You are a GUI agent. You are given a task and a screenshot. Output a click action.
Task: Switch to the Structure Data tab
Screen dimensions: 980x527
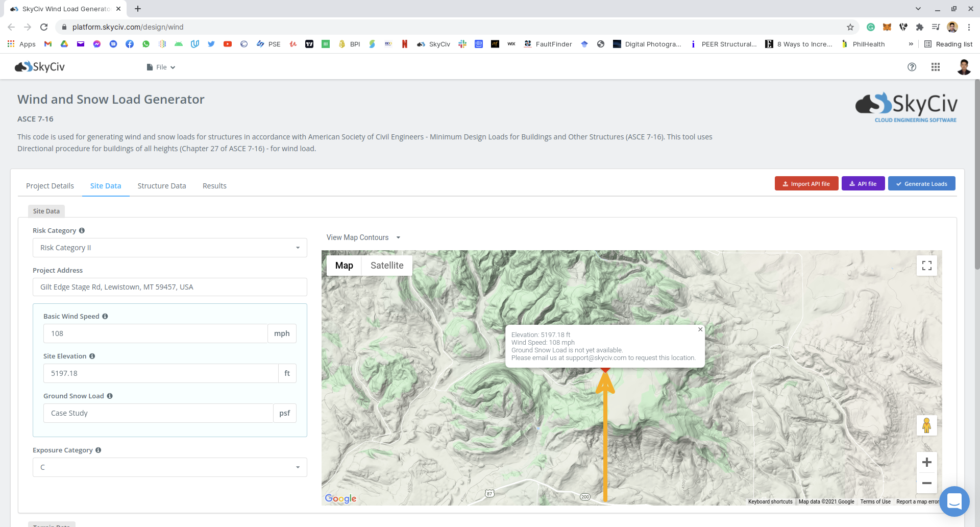pos(161,186)
